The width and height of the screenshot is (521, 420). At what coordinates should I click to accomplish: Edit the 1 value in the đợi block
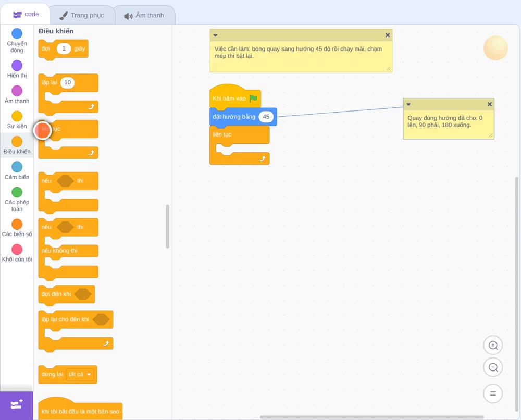(x=64, y=48)
